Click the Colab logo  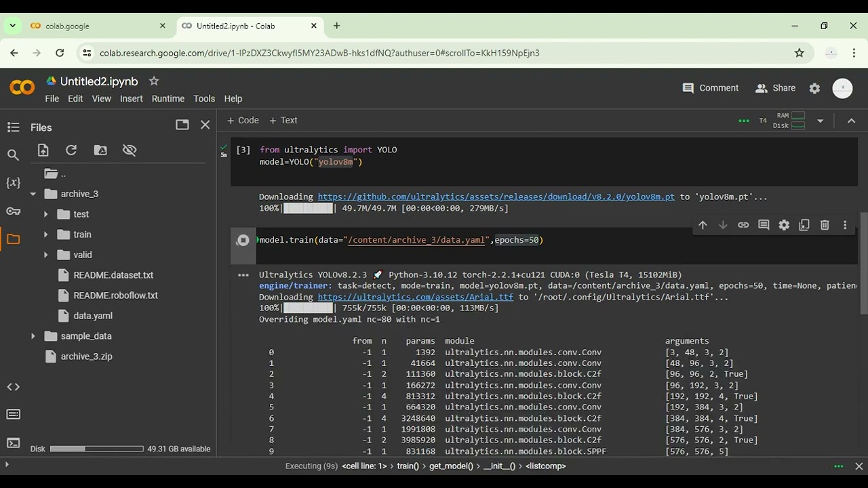22,88
